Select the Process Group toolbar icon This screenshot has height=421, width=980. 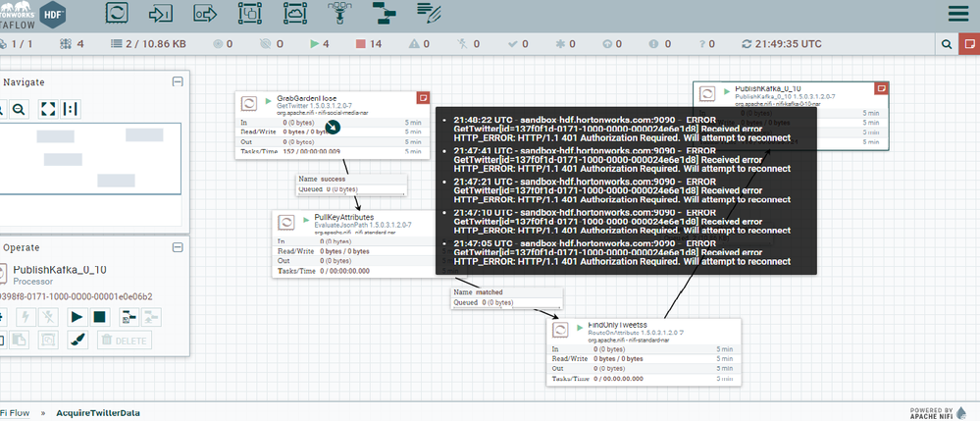250,13
